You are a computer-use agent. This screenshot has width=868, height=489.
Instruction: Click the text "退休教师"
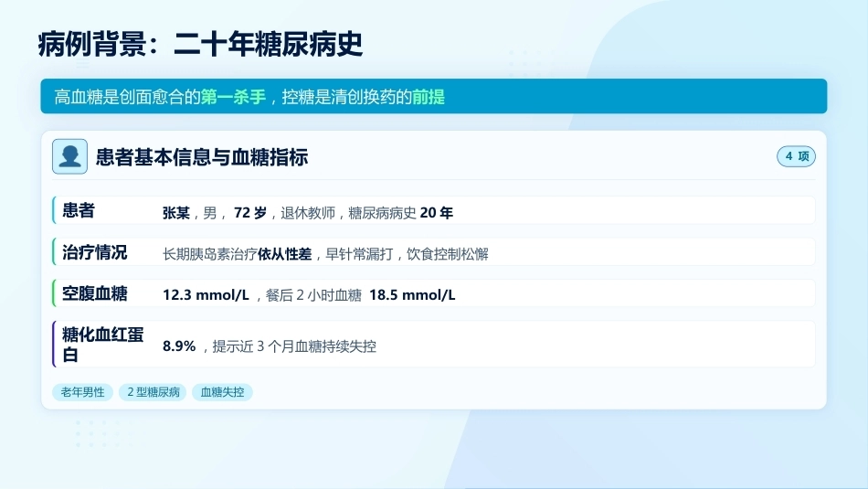click(308, 213)
